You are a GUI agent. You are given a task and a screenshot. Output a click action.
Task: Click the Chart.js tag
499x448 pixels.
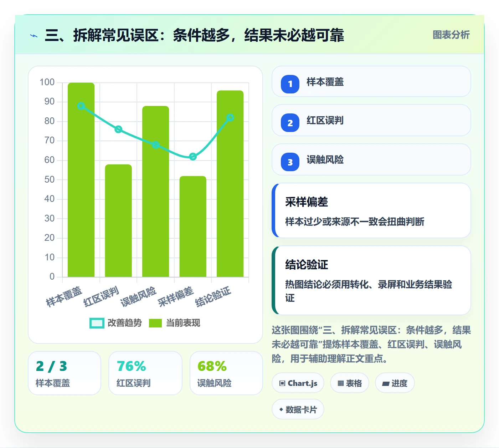point(298,383)
